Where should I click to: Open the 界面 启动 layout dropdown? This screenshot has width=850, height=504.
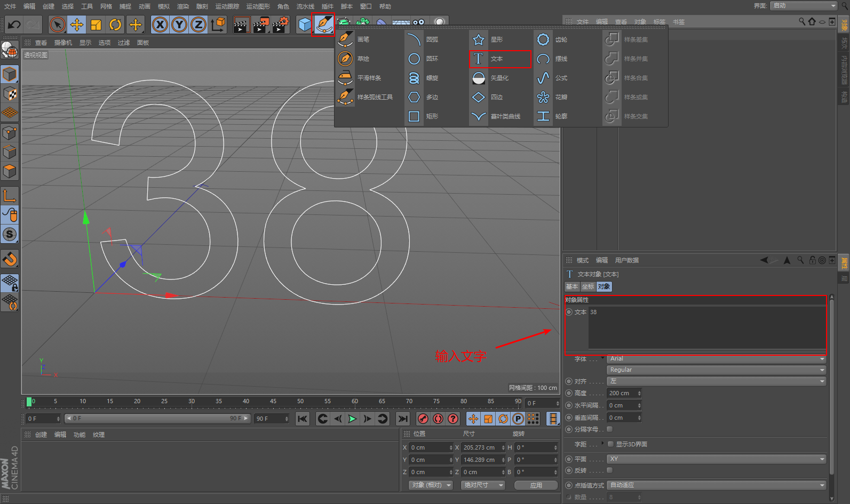(x=804, y=5)
